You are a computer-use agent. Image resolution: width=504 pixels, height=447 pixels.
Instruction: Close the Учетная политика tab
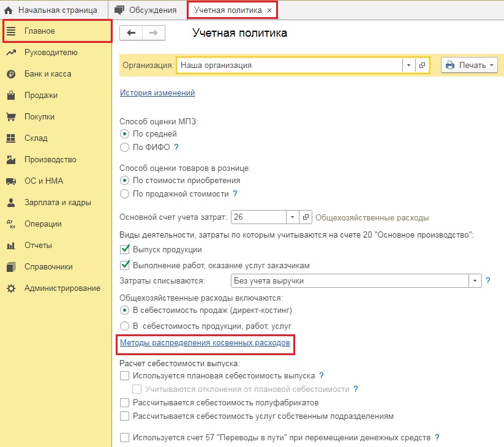click(x=269, y=10)
